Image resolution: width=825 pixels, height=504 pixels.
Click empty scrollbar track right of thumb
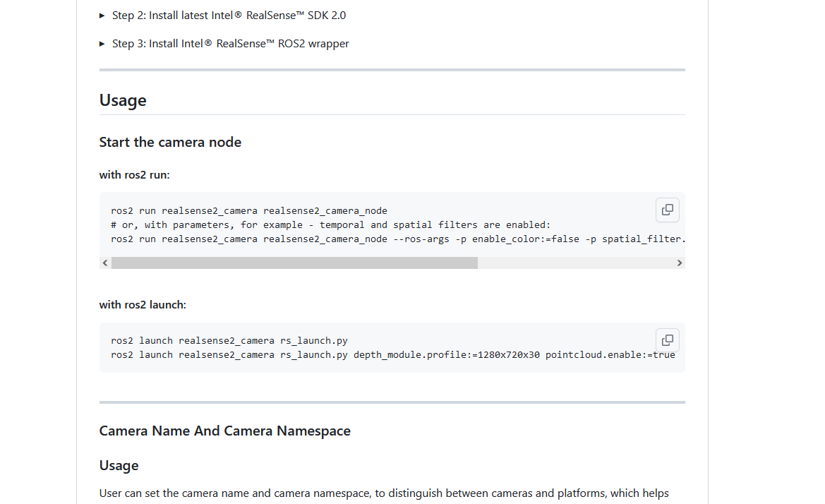tap(576, 263)
